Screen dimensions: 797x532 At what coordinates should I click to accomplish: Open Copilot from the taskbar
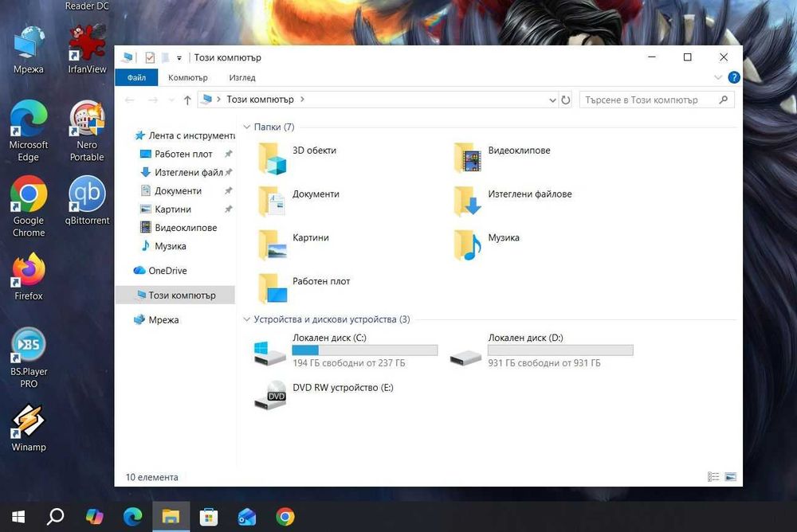94,517
